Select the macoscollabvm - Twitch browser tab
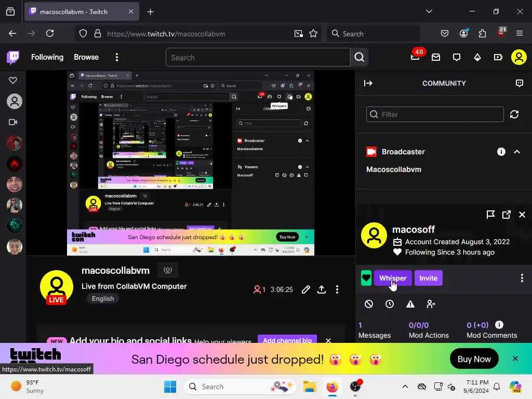The height and width of the screenshot is (399, 532). (82, 11)
